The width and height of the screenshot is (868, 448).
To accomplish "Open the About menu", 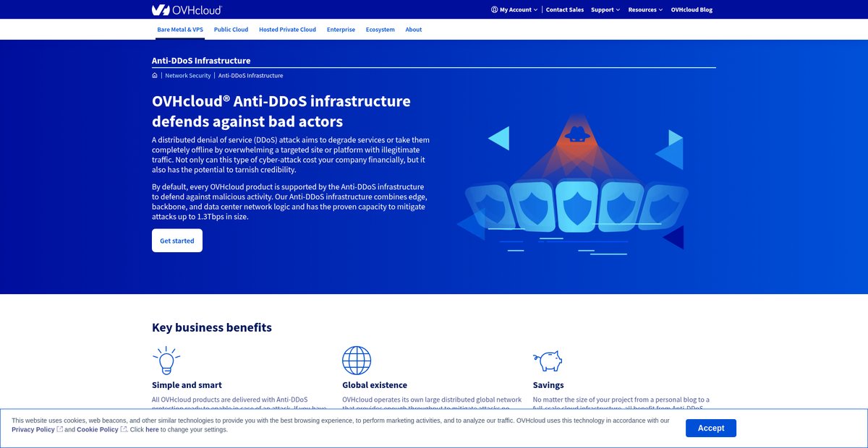I will (414, 30).
